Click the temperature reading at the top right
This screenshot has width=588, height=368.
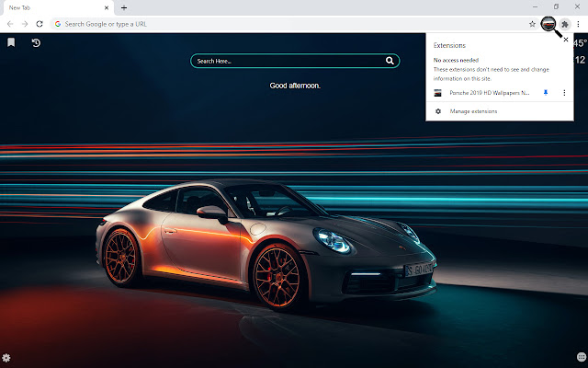coord(580,43)
